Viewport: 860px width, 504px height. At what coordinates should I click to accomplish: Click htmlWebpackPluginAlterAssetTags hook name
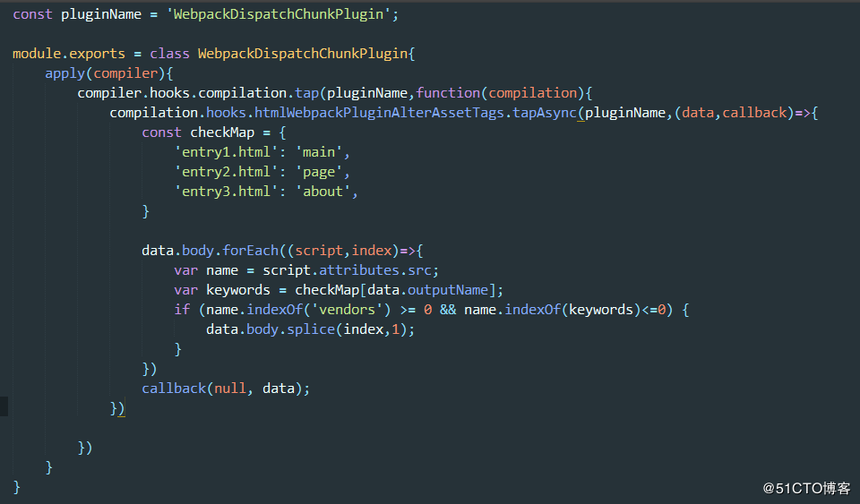379,113
